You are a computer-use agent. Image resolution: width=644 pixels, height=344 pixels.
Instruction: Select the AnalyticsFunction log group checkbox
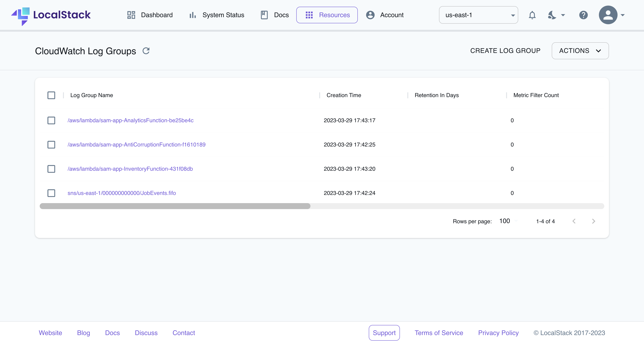[x=51, y=121]
